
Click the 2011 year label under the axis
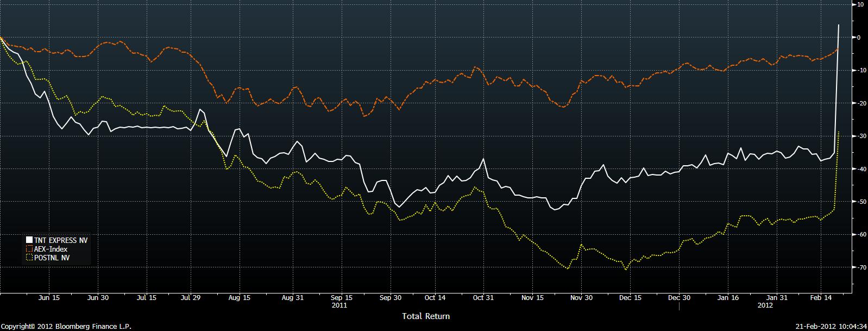339,305
